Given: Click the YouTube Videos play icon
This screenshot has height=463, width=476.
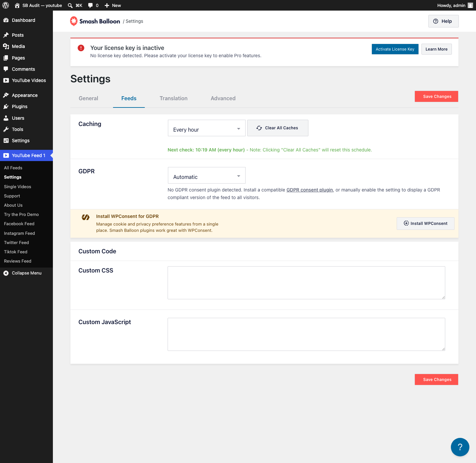Looking at the screenshot, I should tap(6, 80).
